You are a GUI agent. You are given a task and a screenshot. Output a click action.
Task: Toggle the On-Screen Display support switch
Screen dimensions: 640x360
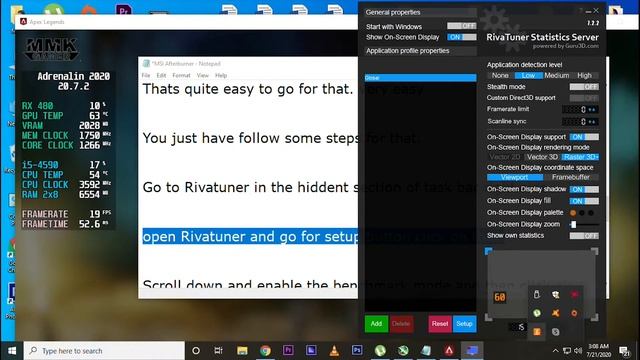pos(584,137)
